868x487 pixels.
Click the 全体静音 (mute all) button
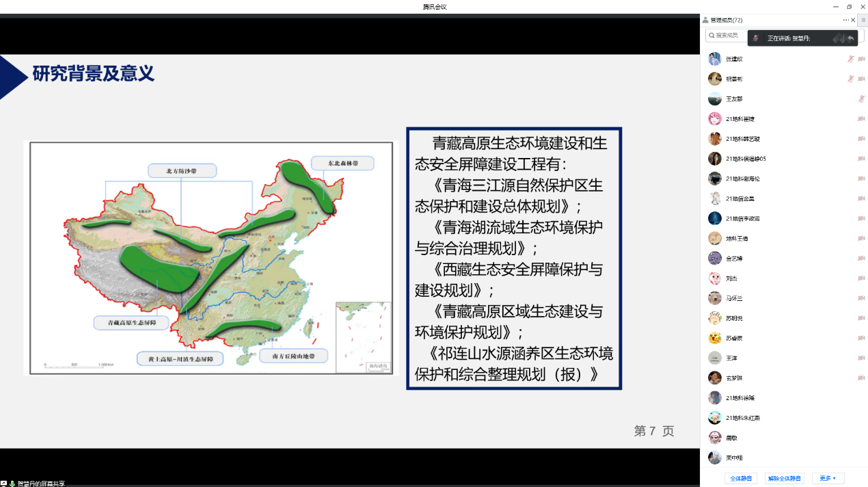tap(740, 478)
